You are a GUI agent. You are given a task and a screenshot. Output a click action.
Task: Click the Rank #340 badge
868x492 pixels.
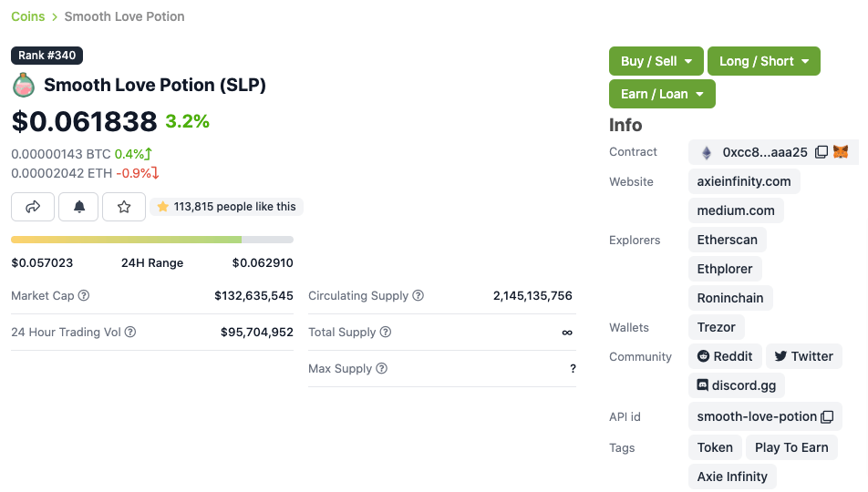pyautogui.click(x=47, y=56)
